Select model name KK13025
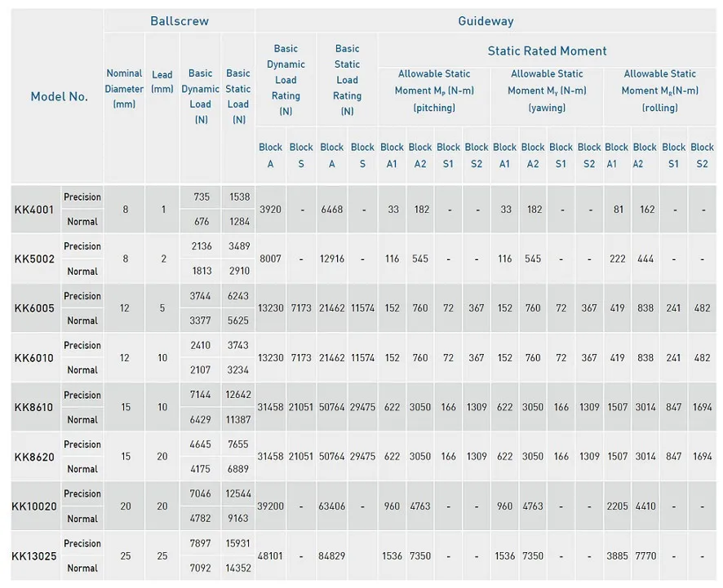This screenshot has height=588, width=723. point(34,556)
